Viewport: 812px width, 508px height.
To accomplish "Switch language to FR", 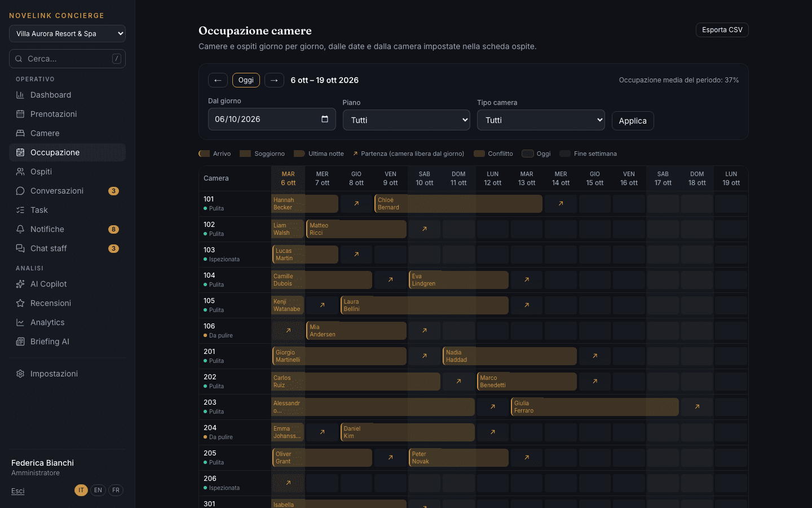I will coord(116,491).
